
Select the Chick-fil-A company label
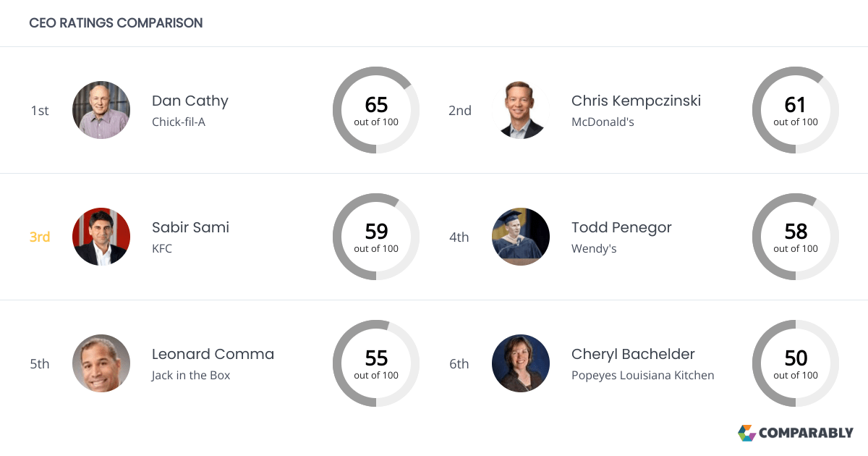[x=177, y=122]
